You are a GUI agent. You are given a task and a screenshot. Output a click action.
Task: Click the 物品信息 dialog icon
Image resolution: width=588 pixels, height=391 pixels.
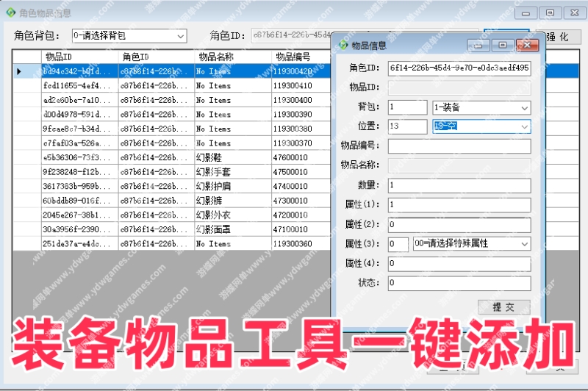pos(343,46)
